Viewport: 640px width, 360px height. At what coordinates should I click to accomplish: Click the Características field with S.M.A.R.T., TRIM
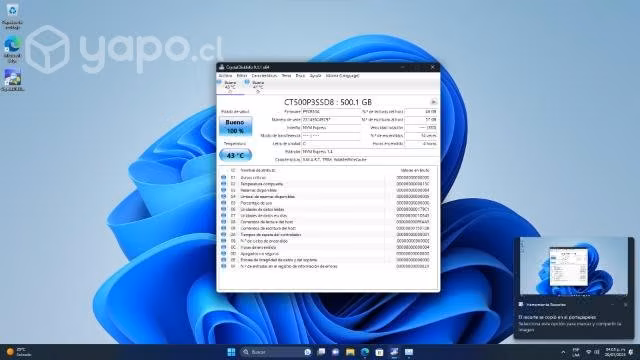pos(369,160)
